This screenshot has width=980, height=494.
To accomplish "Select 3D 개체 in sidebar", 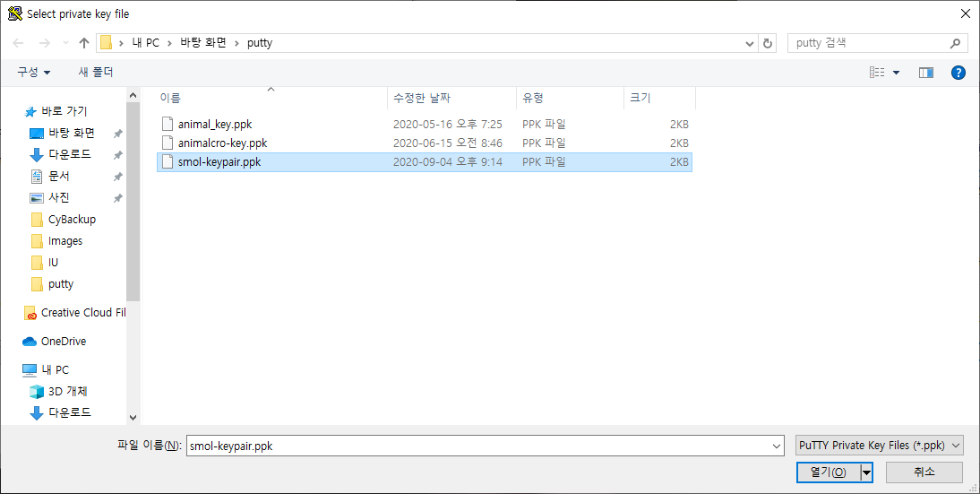I will pyautogui.click(x=67, y=392).
